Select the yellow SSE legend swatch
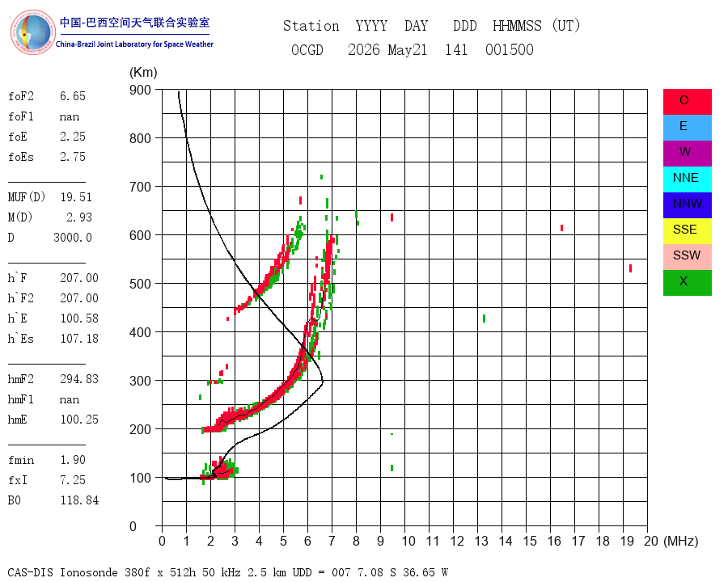This screenshot has height=582, width=728. 687,231
